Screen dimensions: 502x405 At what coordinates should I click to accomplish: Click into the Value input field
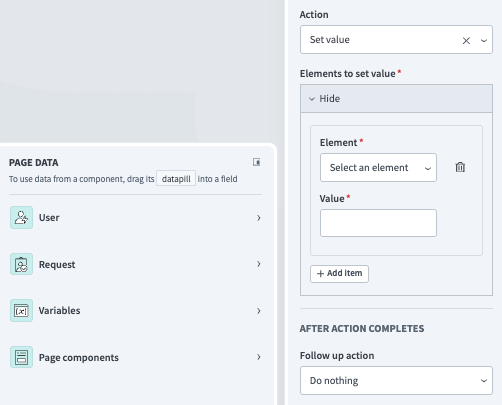[x=378, y=223]
